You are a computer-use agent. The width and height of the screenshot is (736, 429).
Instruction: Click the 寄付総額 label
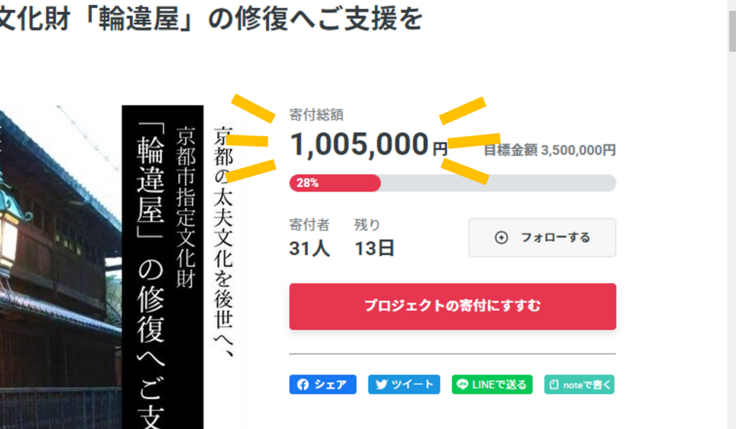316,115
